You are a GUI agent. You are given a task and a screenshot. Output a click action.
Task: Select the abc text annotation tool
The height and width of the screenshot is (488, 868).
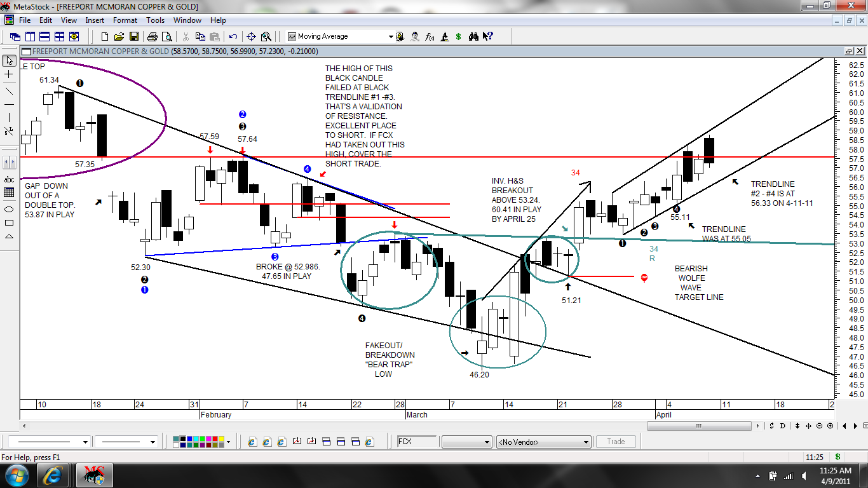tap(10, 180)
